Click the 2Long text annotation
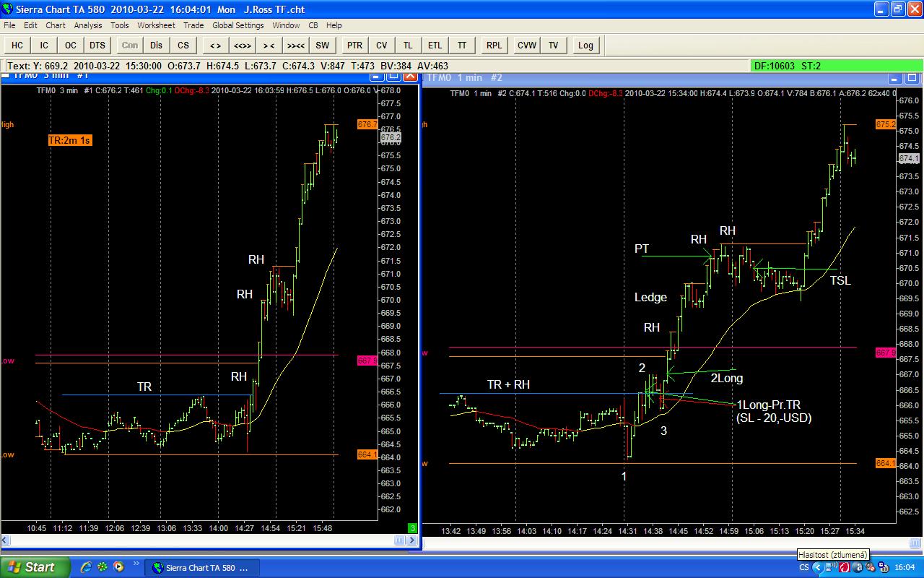The height and width of the screenshot is (578, 924). click(x=727, y=378)
